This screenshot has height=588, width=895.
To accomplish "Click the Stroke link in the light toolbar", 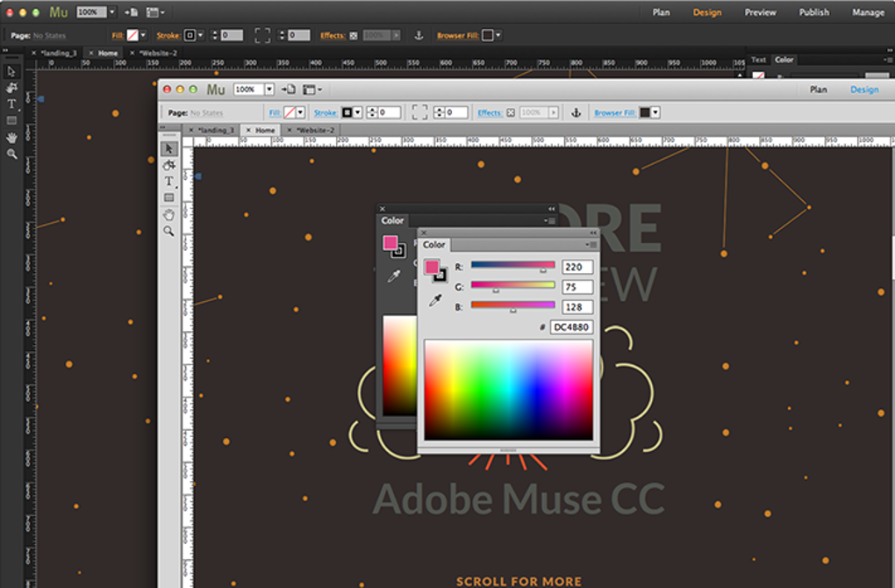I will pyautogui.click(x=325, y=112).
